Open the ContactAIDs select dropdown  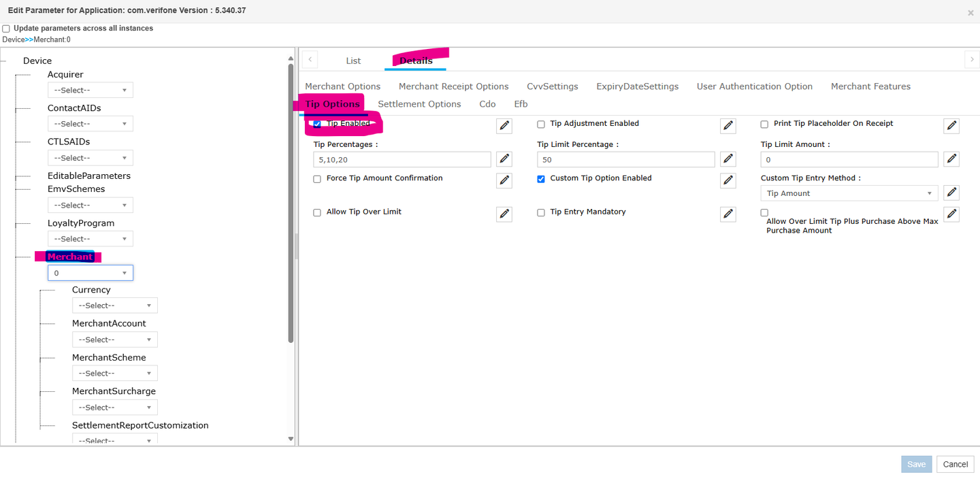(x=91, y=124)
